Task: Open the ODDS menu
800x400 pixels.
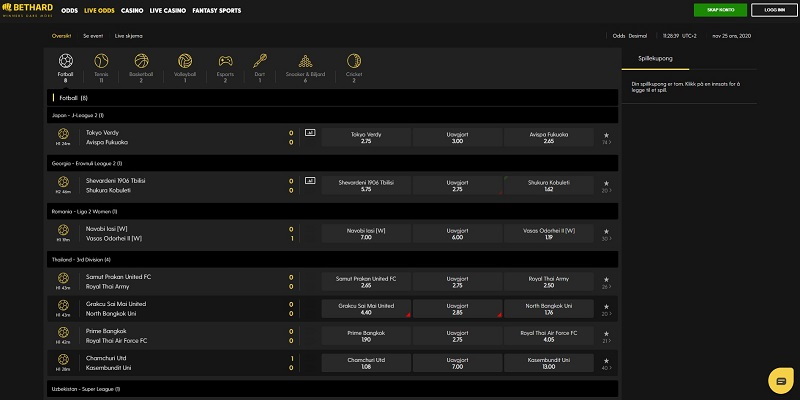Action: pos(69,11)
